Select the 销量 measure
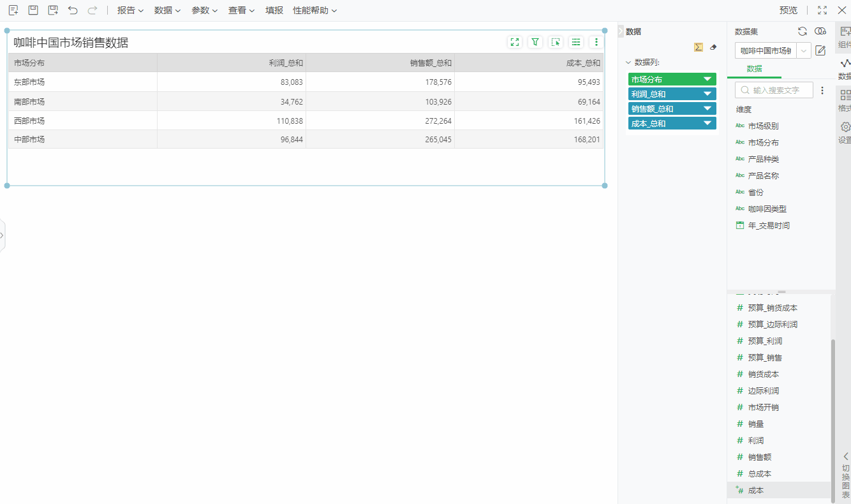The image size is (851, 504). pyautogui.click(x=755, y=424)
